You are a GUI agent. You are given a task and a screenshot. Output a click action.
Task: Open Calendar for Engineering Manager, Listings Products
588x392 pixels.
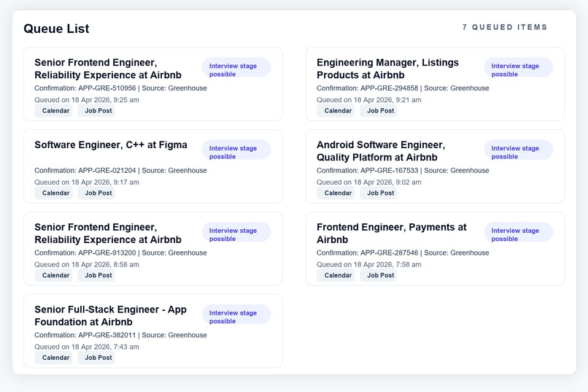coord(336,111)
